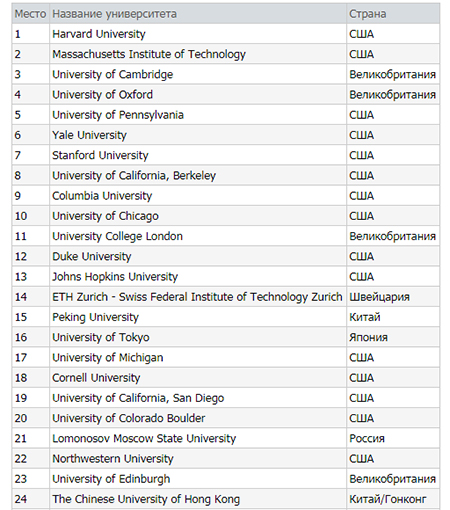Click the 'Страна' column header
This screenshot has width=450, height=510.
(368, 14)
